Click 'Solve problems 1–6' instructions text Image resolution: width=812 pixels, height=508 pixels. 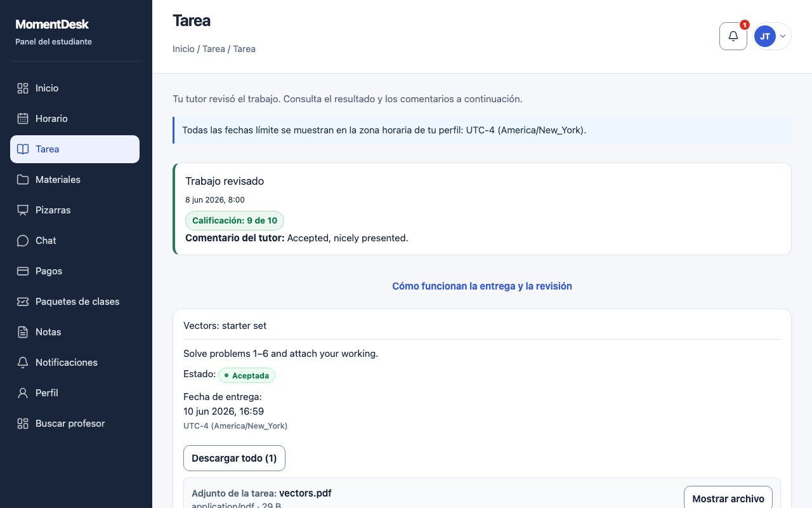(281, 354)
